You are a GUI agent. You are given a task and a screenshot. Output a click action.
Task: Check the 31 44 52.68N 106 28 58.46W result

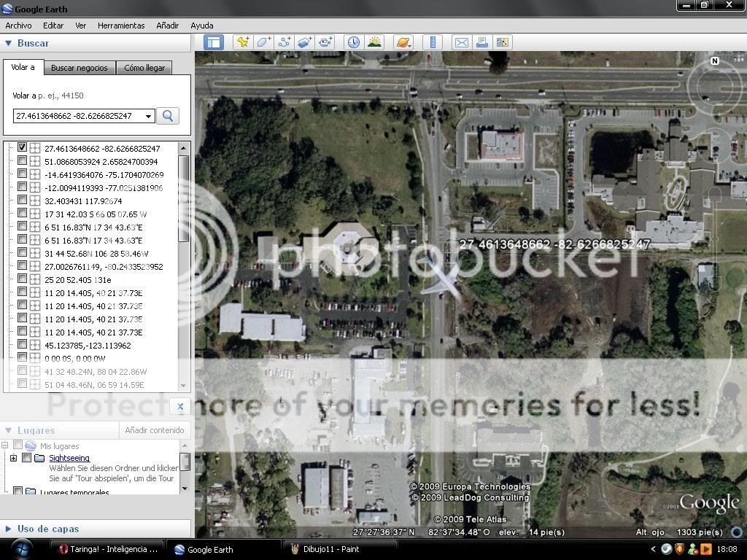(x=22, y=252)
